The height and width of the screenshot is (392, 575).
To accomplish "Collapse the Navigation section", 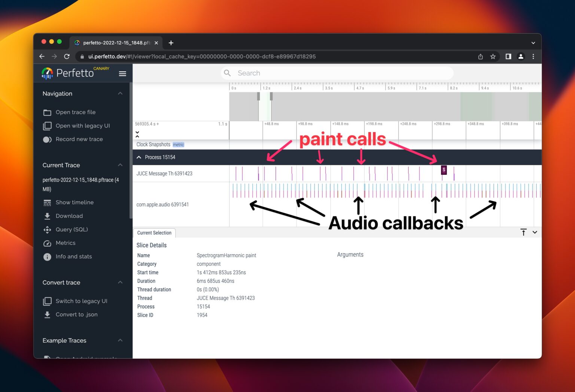I will pos(120,93).
